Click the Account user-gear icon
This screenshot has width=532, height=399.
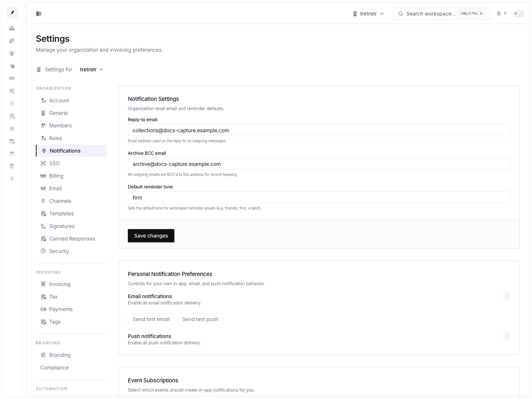click(x=43, y=100)
